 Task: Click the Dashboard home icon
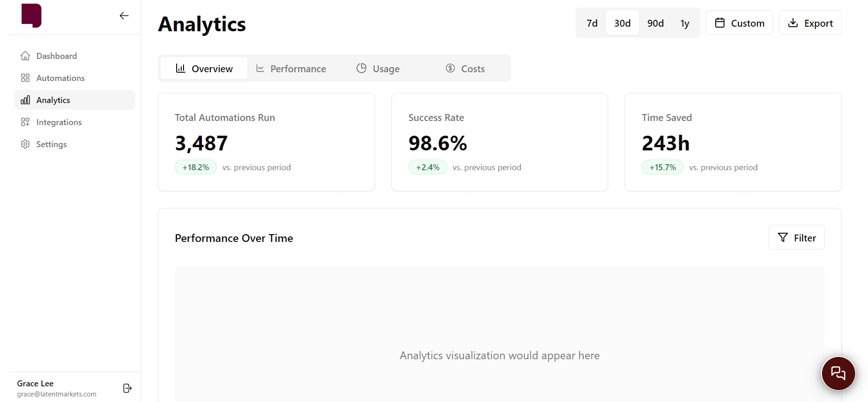pyautogui.click(x=25, y=56)
